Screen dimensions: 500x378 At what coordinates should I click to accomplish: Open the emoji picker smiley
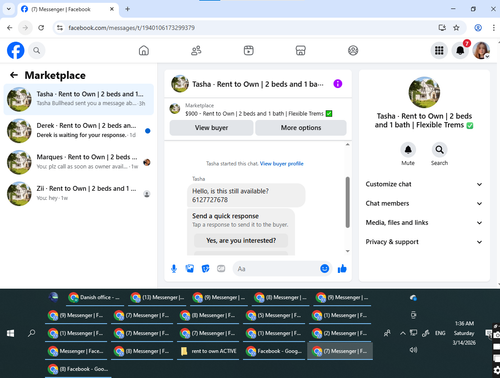pos(325,269)
